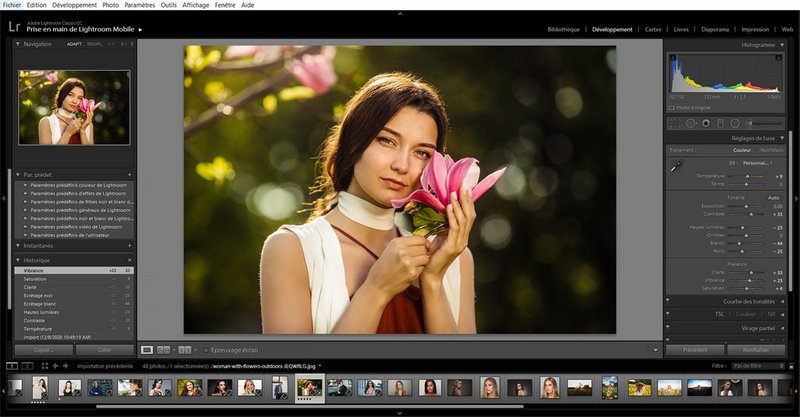This screenshot has width=800, height=417.
Task: Click the before/after Y|Y view icon
Action: [185, 350]
